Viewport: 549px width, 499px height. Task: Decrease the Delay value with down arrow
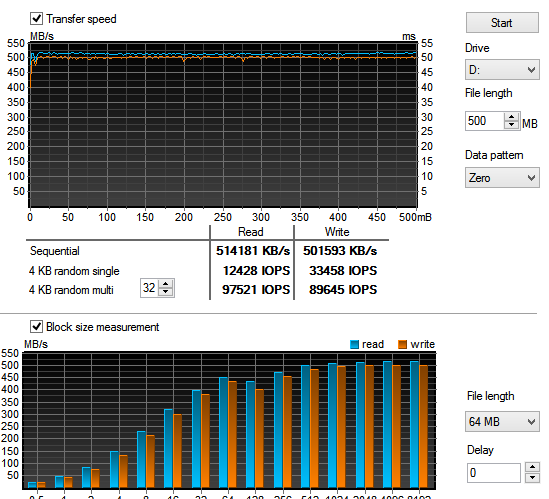[533, 477]
